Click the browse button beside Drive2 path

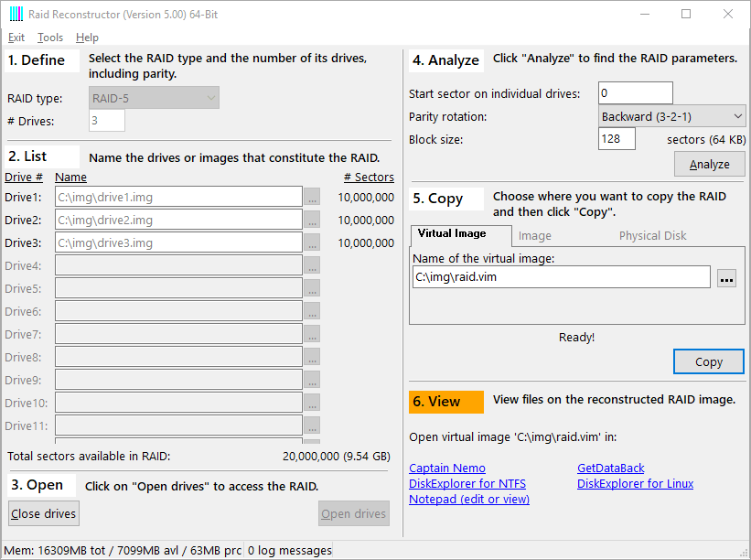click(312, 220)
